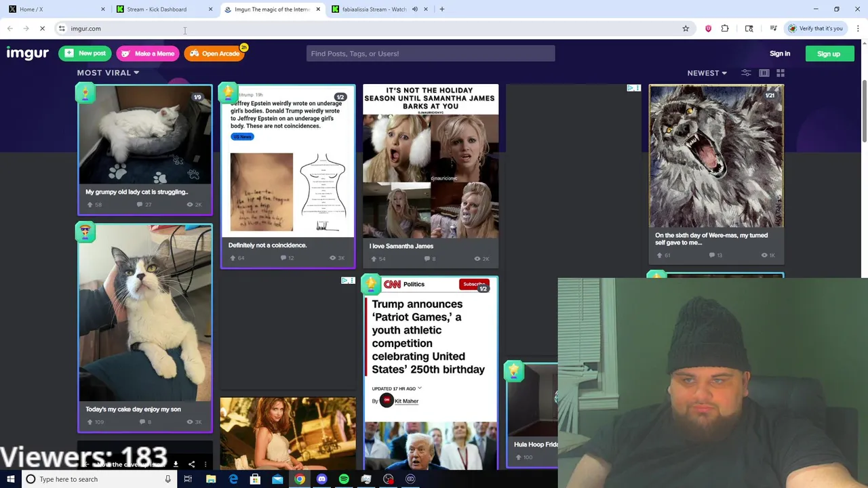The height and width of the screenshot is (488, 868).
Task: Close the ad below 'Definitely not a coincidence'
Action: (351, 280)
